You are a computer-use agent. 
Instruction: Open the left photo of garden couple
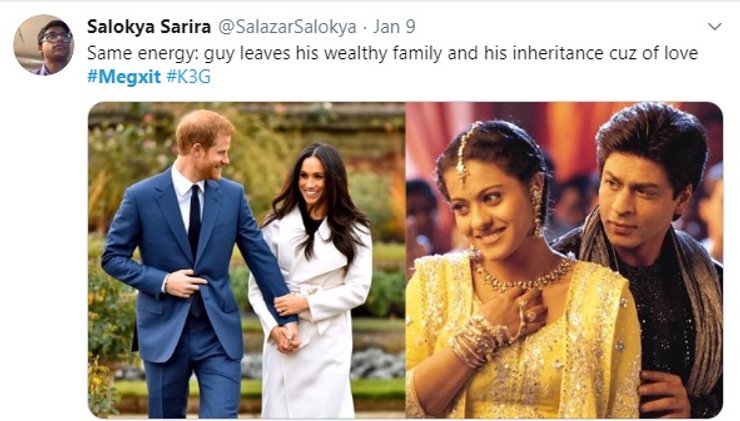coord(246,260)
